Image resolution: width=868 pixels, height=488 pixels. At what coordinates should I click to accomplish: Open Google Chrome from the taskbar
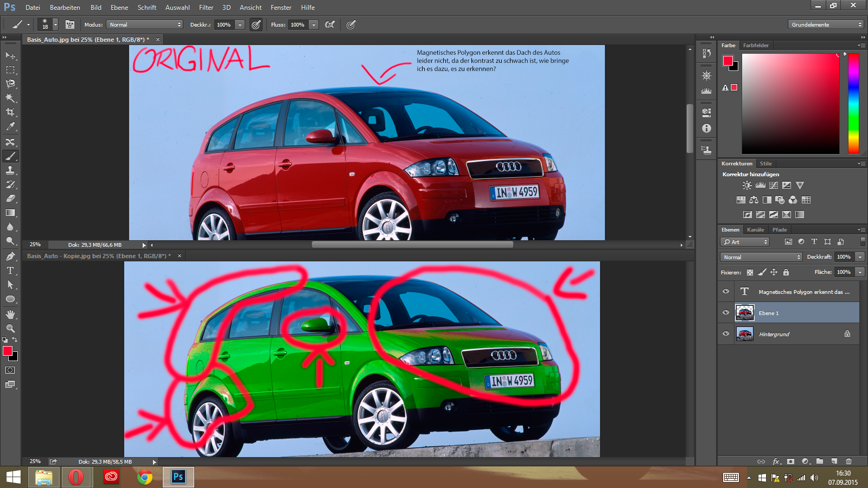145,477
